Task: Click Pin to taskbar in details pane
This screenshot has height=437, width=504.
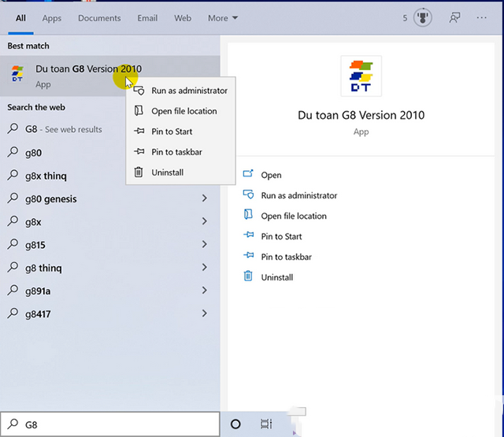Action: (x=286, y=257)
